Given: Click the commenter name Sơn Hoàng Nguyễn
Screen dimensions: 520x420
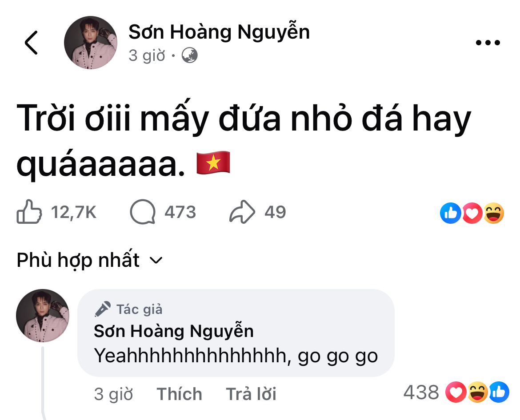Looking at the screenshot, I should click(174, 331).
